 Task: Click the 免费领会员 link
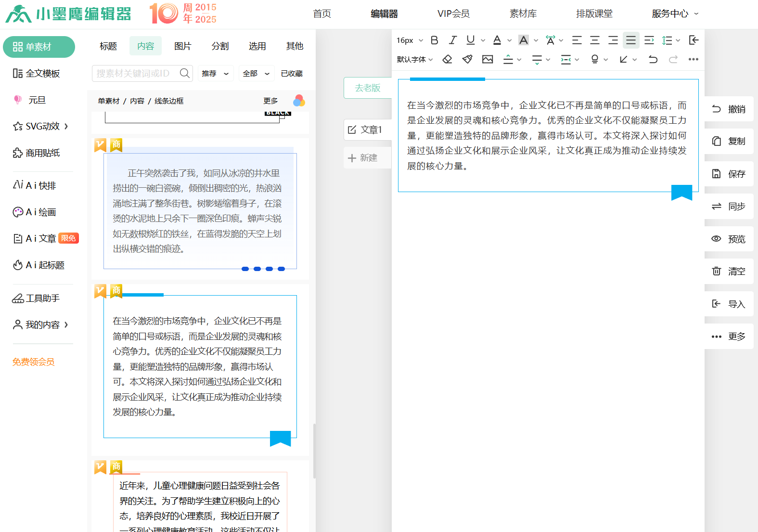point(33,362)
